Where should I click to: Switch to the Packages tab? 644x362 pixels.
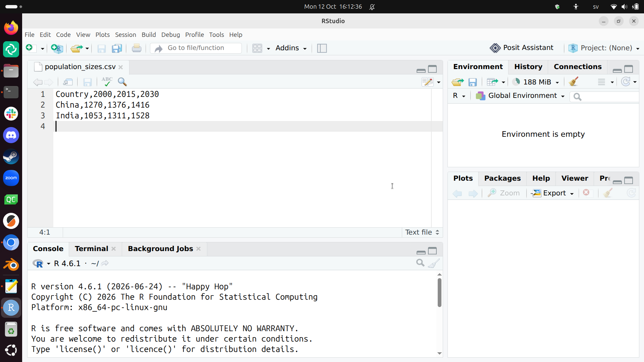point(502,178)
